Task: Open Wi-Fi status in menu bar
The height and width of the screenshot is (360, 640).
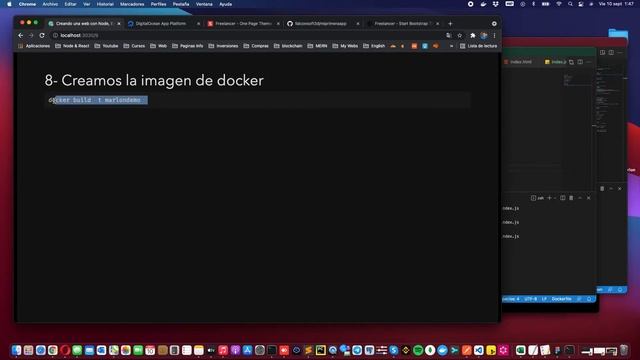Action: coord(559,4)
